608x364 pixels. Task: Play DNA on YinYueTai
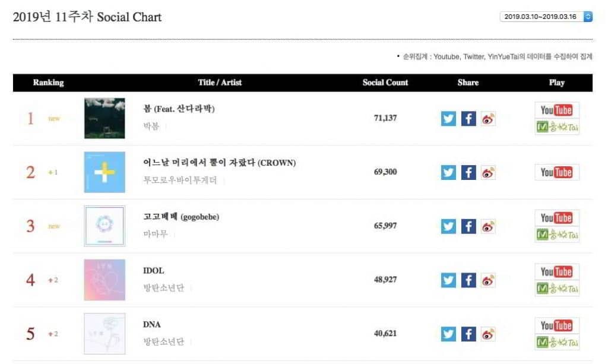click(x=556, y=343)
